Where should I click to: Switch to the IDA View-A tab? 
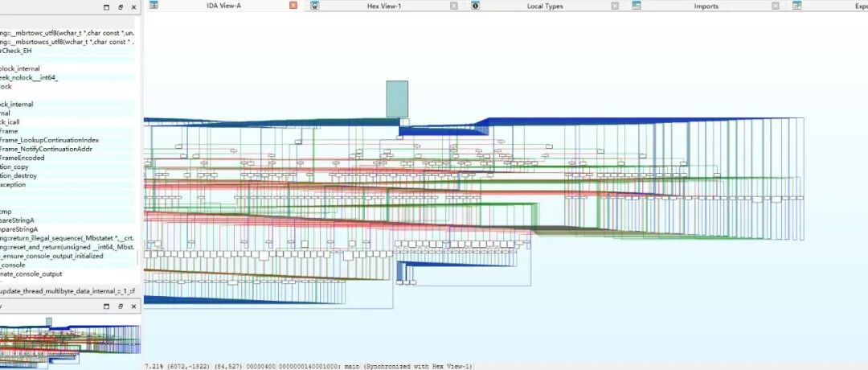pos(223,6)
